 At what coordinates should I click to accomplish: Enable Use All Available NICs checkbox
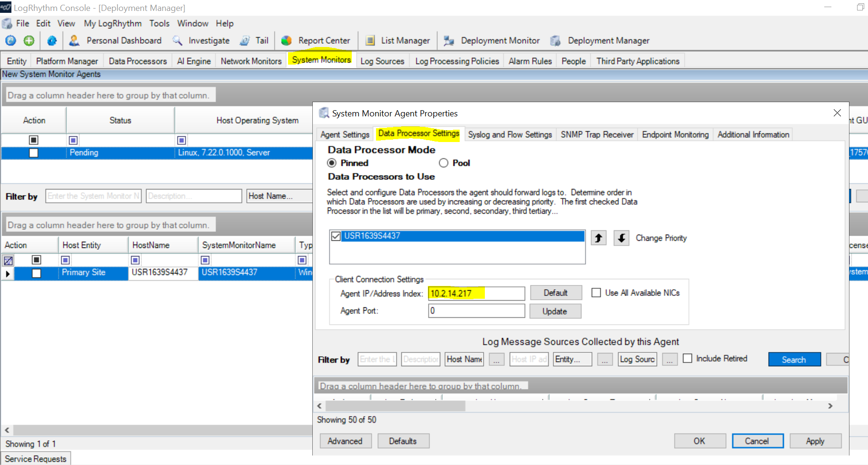[596, 293]
